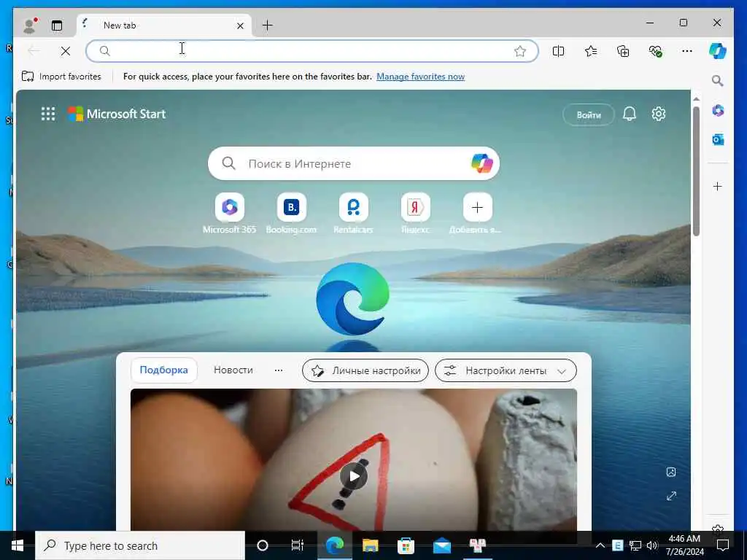Image resolution: width=747 pixels, height=560 pixels.
Task: Open page settings gear icon
Action: 659,114
